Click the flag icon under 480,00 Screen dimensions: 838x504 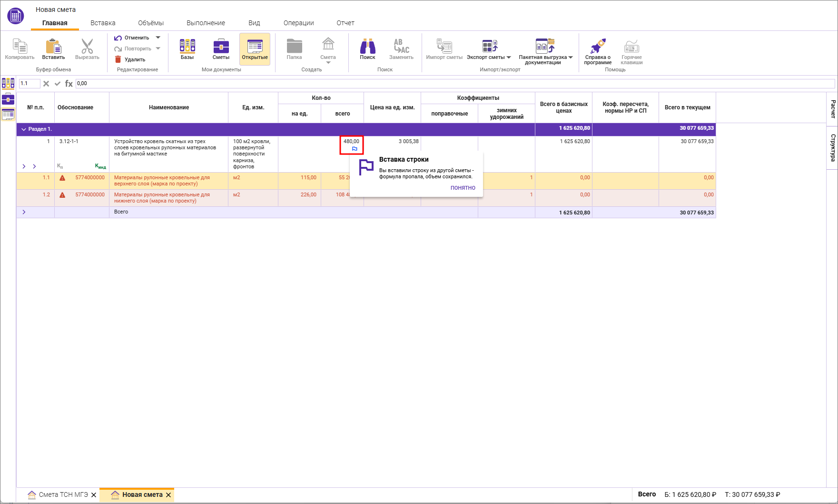point(355,149)
